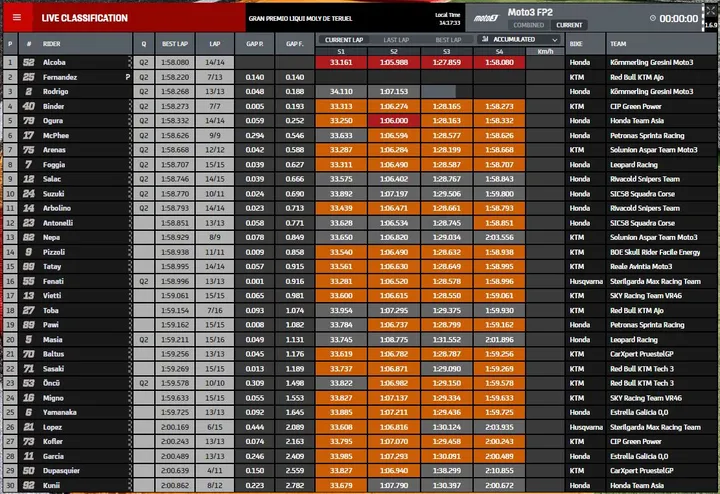
Task: Click Kunii's gap value 2.782
Action: pos(294,485)
